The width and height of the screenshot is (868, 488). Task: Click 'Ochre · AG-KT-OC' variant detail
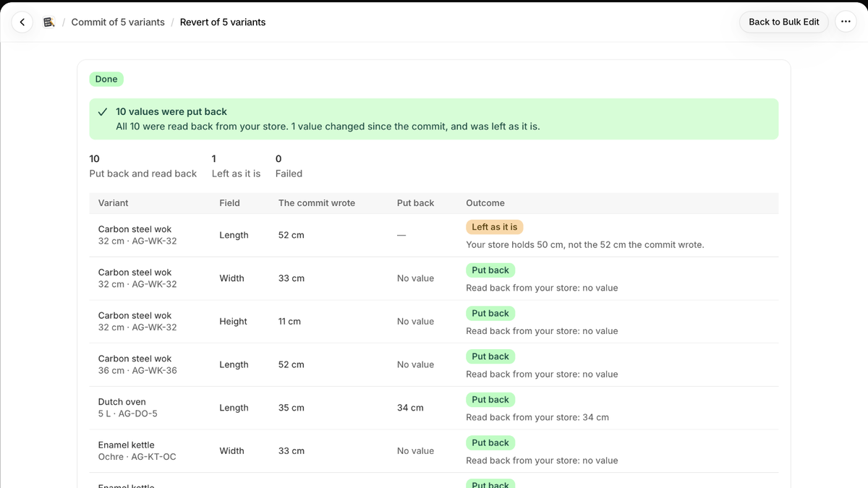click(x=137, y=457)
